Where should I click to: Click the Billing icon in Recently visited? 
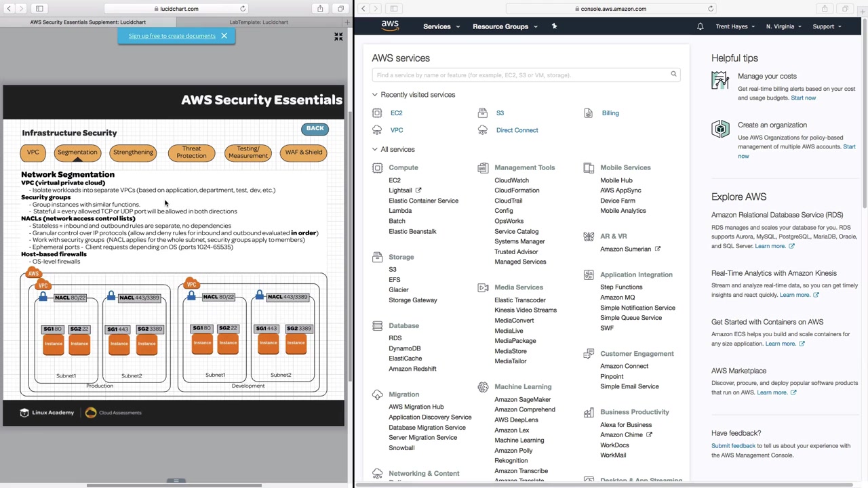click(589, 113)
